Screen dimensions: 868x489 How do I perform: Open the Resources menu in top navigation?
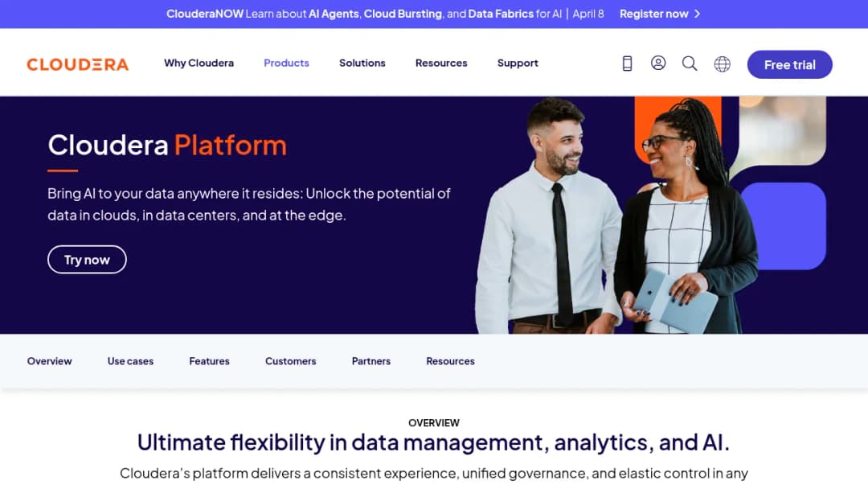(x=441, y=63)
